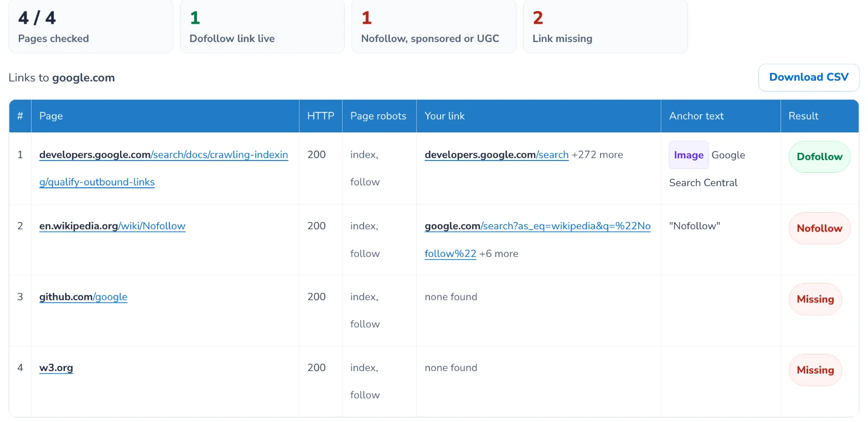
Task: Click the Dofollow result badge
Action: point(819,157)
